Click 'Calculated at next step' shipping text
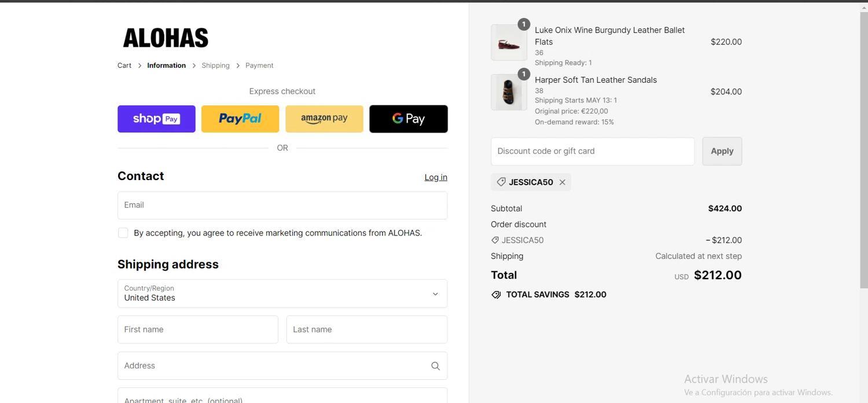 698,256
